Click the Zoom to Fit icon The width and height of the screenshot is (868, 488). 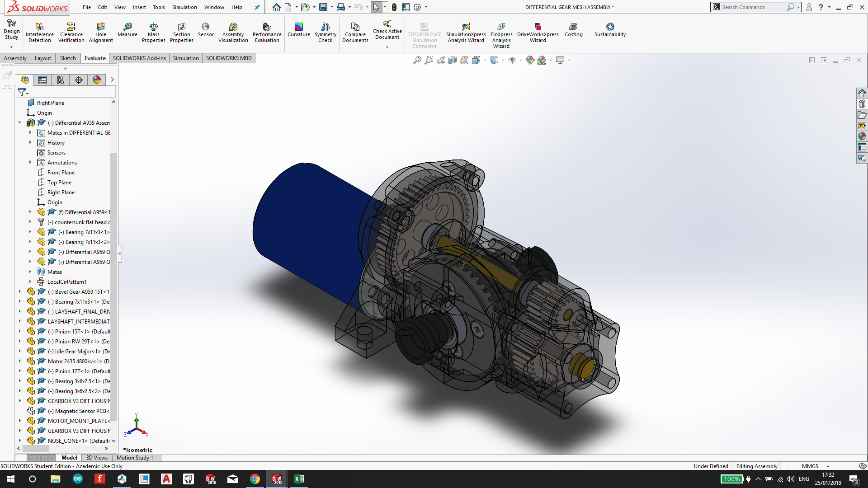417,60
